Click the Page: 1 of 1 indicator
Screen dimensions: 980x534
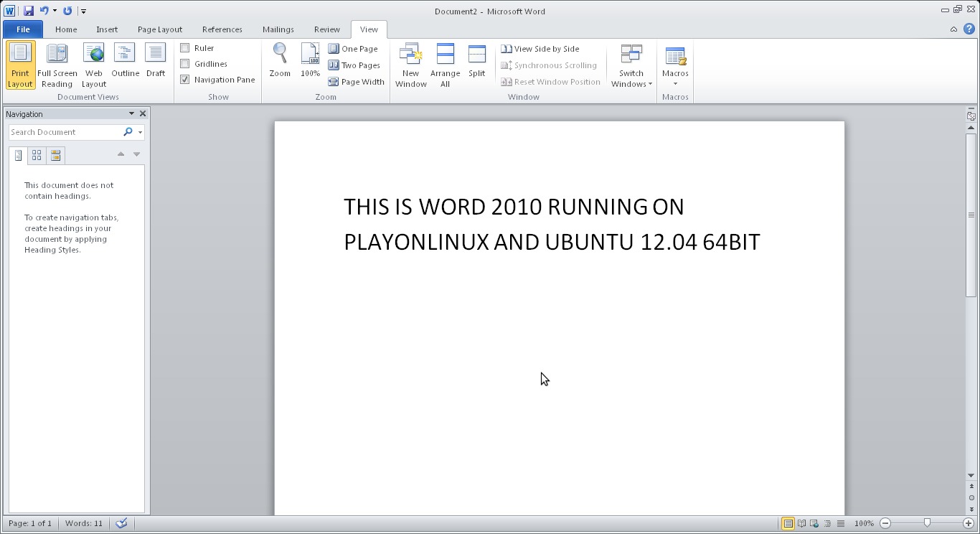tap(30, 523)
